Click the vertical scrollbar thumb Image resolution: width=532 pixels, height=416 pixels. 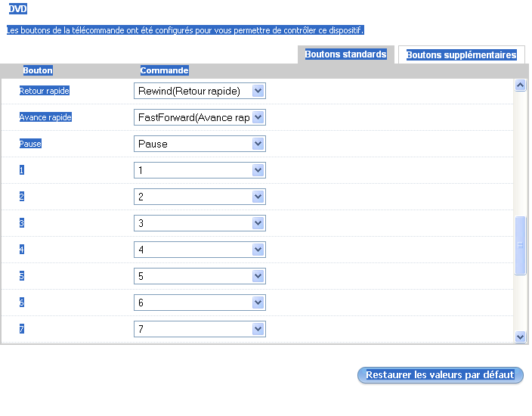click(x=520, y=246)
